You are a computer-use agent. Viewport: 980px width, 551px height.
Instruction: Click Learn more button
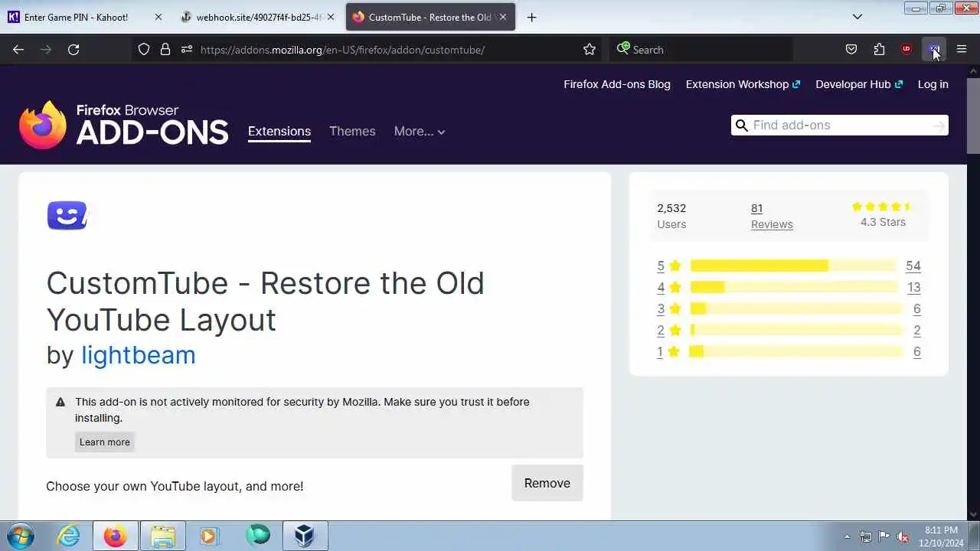[105, 442]
